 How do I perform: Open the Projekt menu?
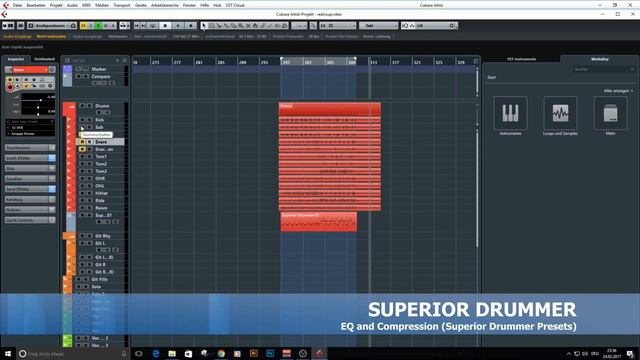click(x=56, y=5)
